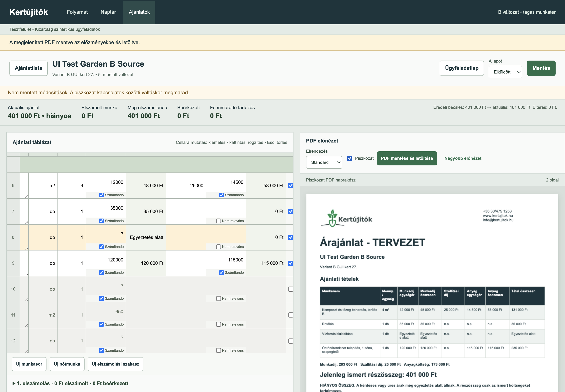The height and width of the screenshot is (392, 565).
Task: Enable the row 10 include checkbox
Action: [290, 289]
